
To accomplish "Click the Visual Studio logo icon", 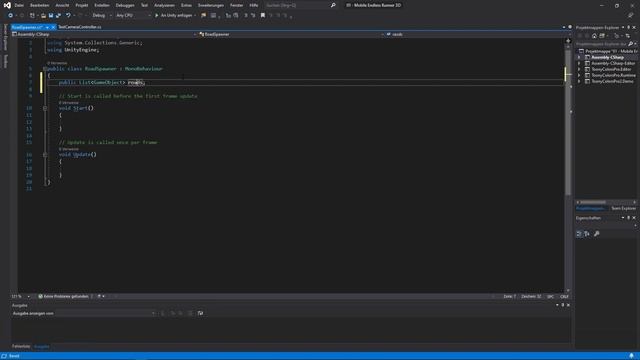I will pos(7,5).
